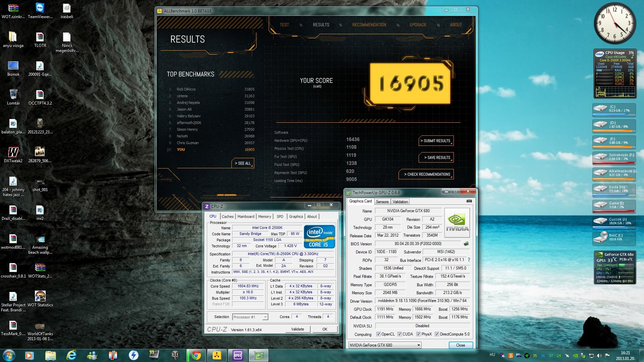Click the GPU-Z screenshot camera icon
The width and height of the screenshot is (644, 362).
click(x=469, y=201)
